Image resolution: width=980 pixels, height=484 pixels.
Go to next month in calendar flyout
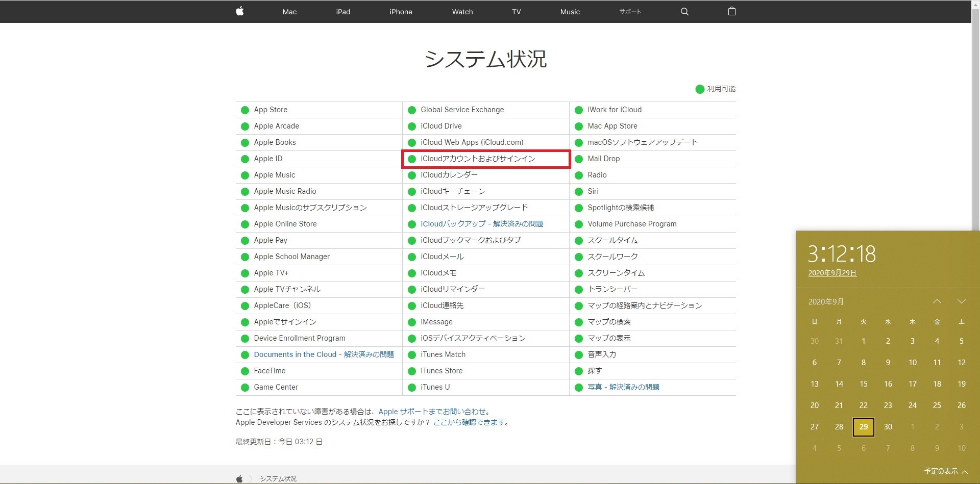pos(962,301)
